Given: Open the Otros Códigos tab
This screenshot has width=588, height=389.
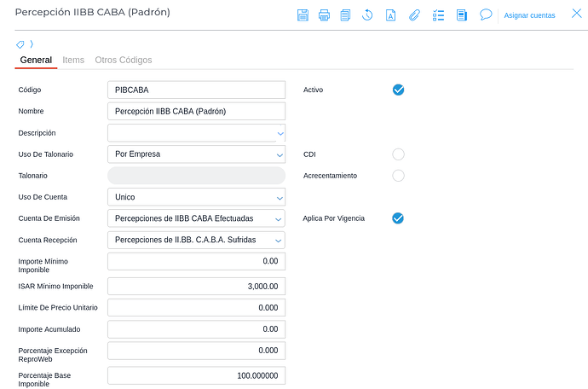Looking at the screenshot, I should coord(124,61).
